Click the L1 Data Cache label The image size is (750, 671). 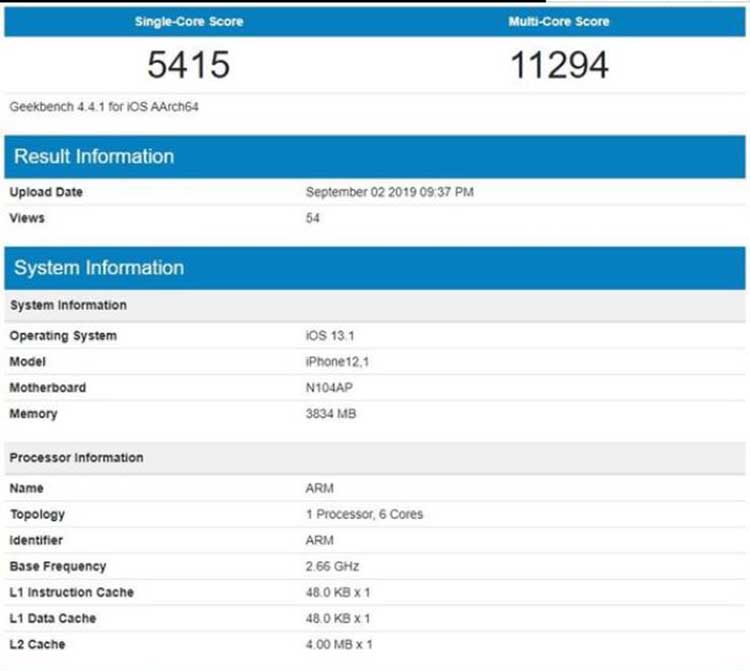point(53,618)
